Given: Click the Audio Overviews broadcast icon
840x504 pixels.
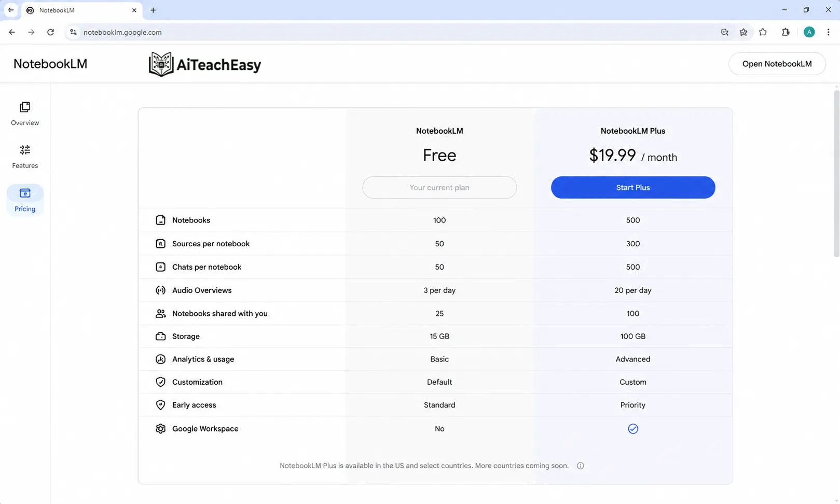Looking at the screenshot, I should coord(160,290).
